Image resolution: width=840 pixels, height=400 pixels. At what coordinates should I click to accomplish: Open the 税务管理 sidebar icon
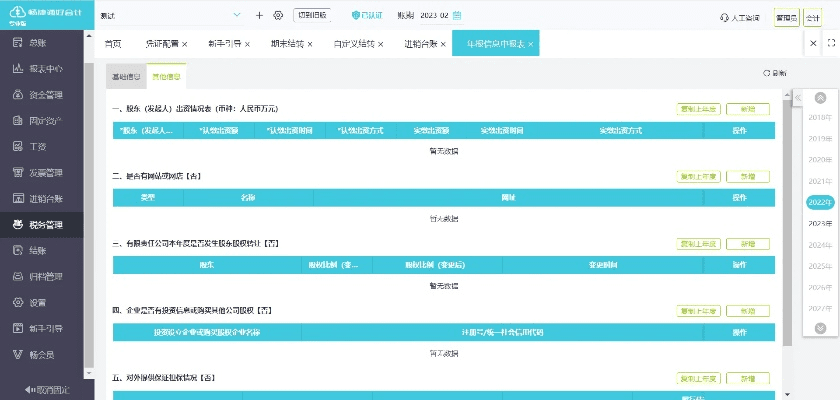(18, 225)
